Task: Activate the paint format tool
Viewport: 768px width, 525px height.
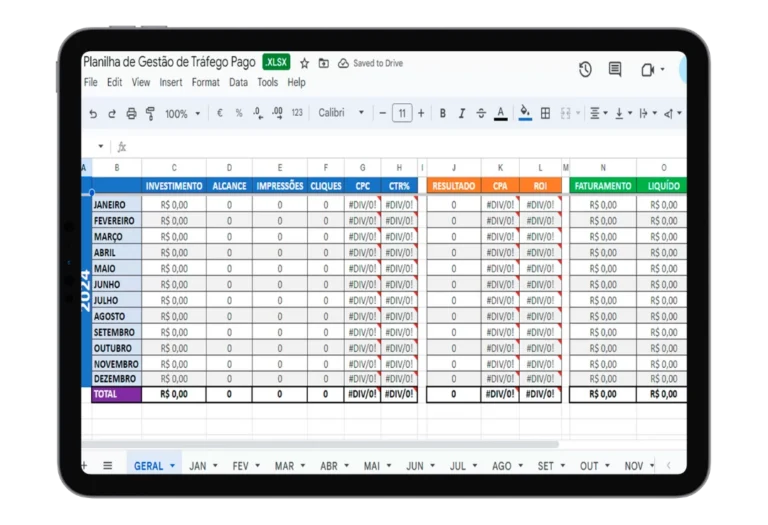Action: (x=150, y=114)
